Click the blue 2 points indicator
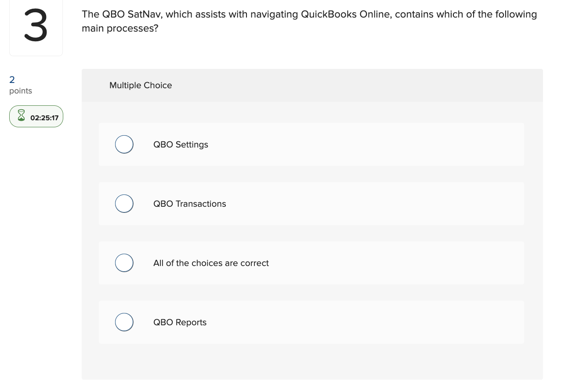 coord(11,79)
